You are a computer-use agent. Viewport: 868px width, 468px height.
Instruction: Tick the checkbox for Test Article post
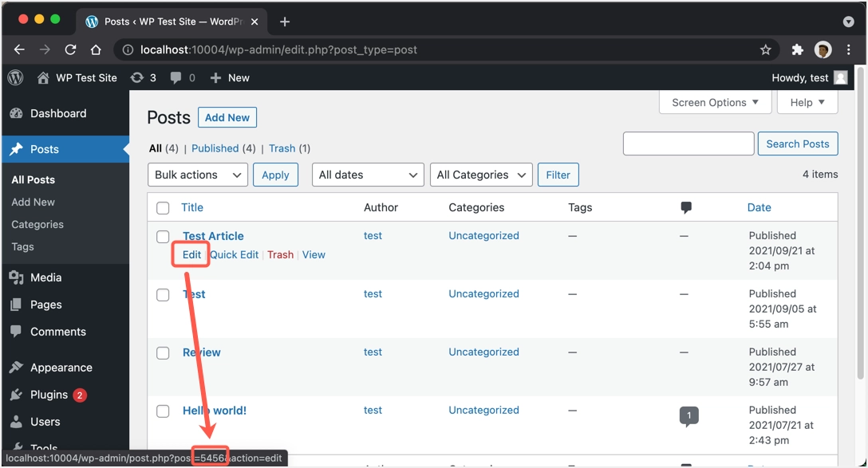pyautogui.click(x=163, y=237)
